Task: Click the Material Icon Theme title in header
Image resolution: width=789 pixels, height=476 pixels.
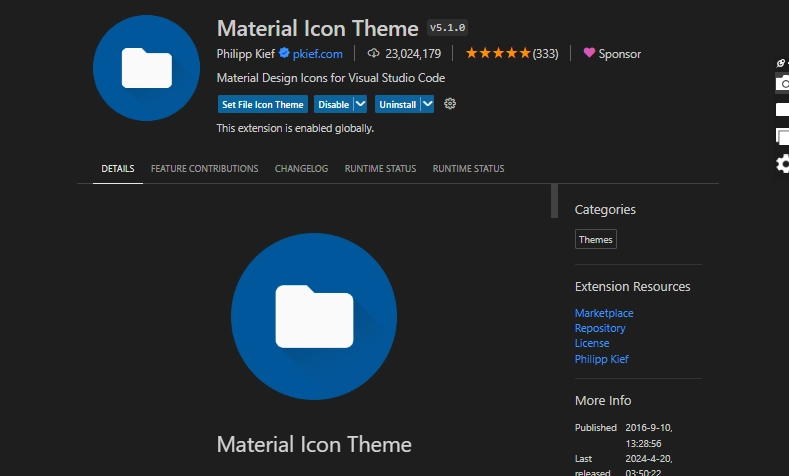Action: click(318, 28)
